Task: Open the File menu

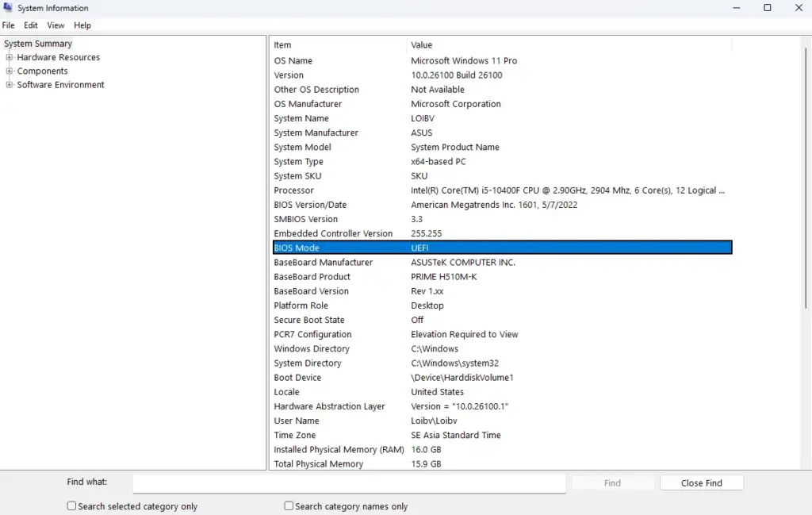Action: coord(8,25)
